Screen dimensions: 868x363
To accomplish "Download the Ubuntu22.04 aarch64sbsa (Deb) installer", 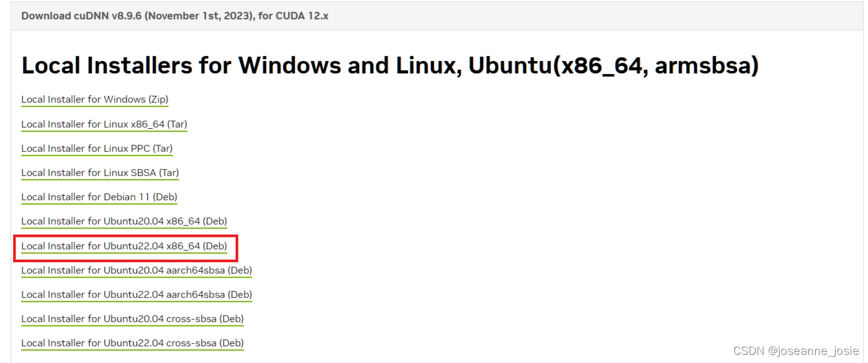I will click(136, 295).
